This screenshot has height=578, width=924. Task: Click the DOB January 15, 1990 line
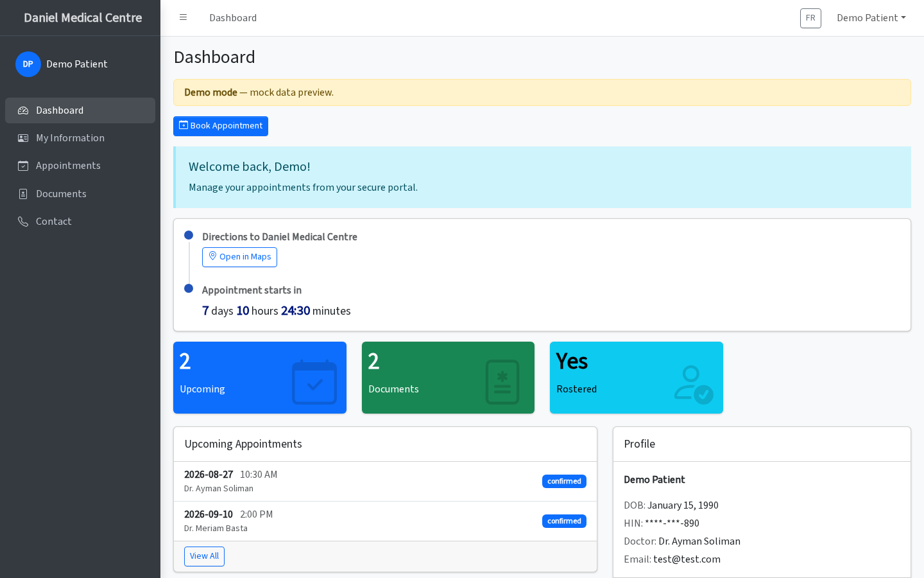[x=671, y=505]
